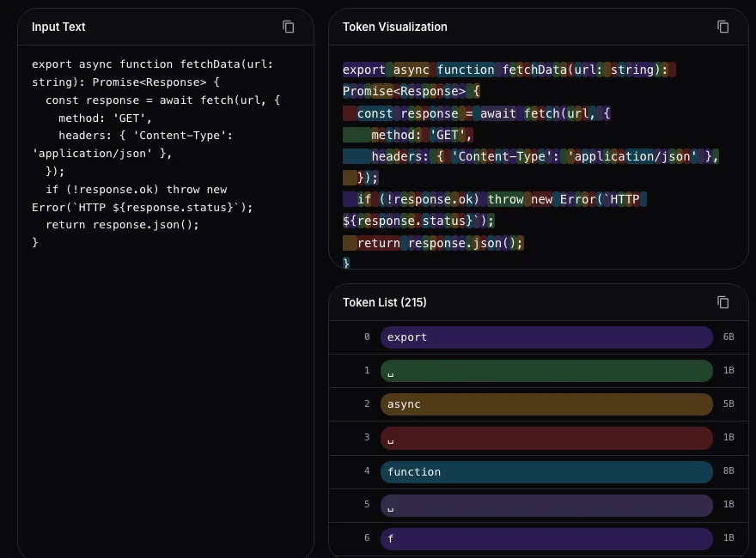
Task: Click 'throw' token in visualization
Action: click(505, 199)
